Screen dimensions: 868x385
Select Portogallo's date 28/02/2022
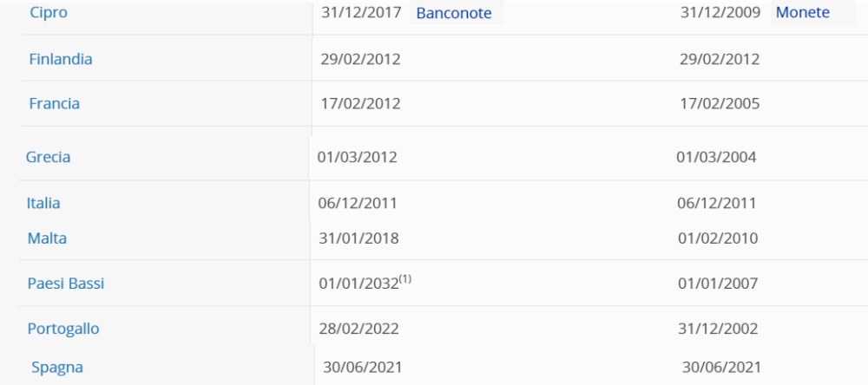click(x=359, y=329)
